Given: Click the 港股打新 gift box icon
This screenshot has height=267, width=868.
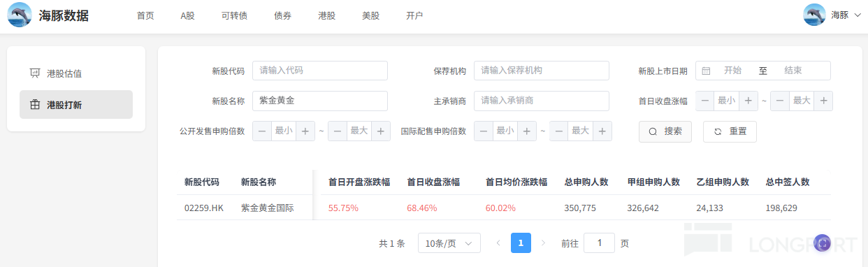Looking at the screenshot, I should click(x=35, y=105).
